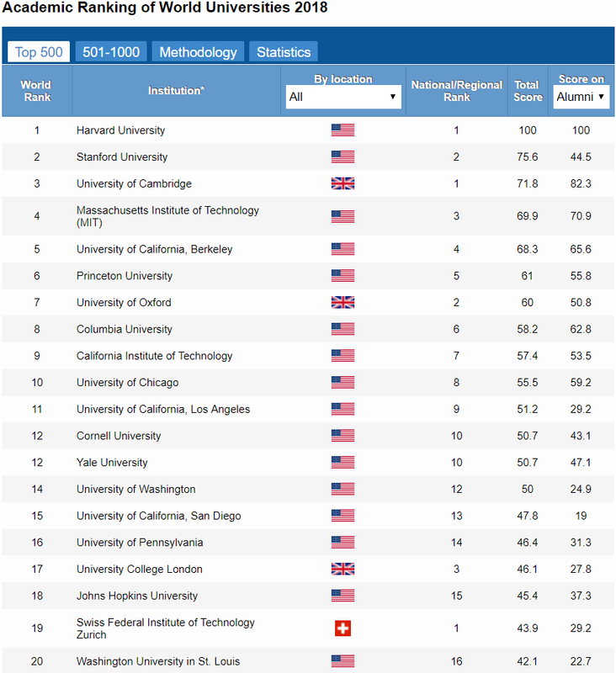Click the US flag in Washington University in St. Louis row
Image resolution: width=616 pixels, height=673 pixels.
point(343,661)
